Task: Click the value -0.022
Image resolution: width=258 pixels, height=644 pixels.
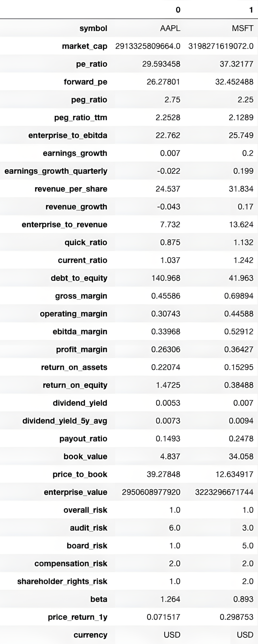Action: click(169, 171)
